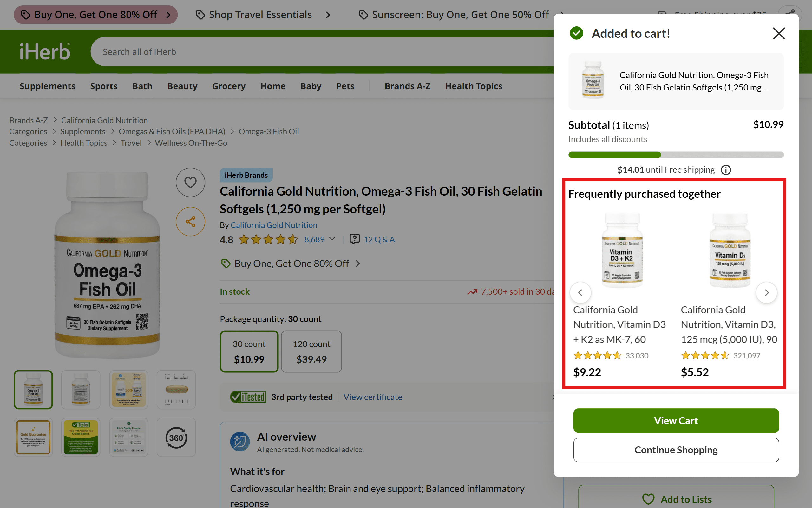Click the free shipping progress bar
Screen dimensions: 812x508
[676, 155]
